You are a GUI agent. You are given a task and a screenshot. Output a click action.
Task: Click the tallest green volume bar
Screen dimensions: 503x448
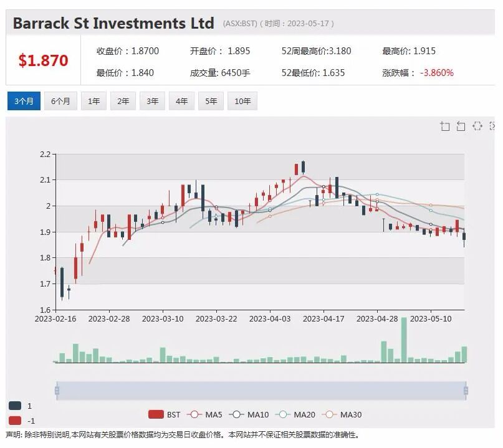404,340
